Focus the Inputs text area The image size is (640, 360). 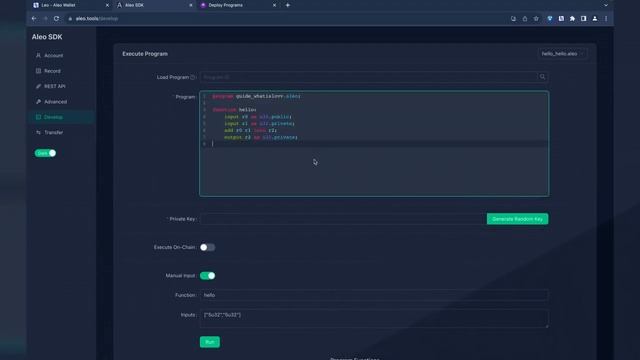(x=374, y=318)
